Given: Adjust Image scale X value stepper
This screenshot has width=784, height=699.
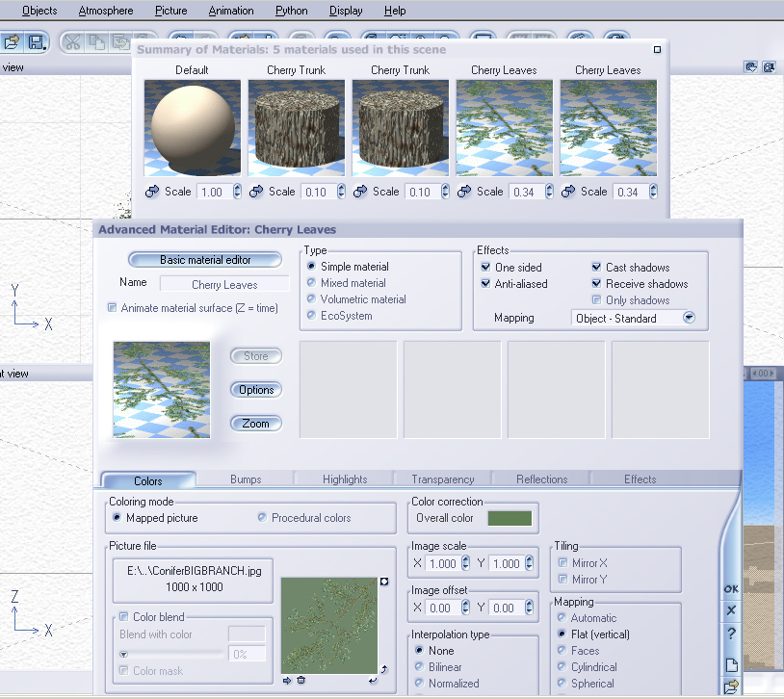Looking at the screenshot, I should 466,563.
